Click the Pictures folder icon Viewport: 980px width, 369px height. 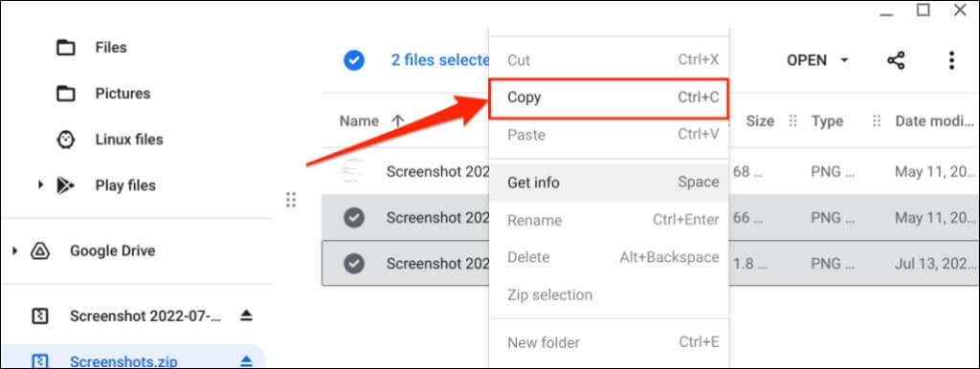pyautogui.click(x=66, y=94)
